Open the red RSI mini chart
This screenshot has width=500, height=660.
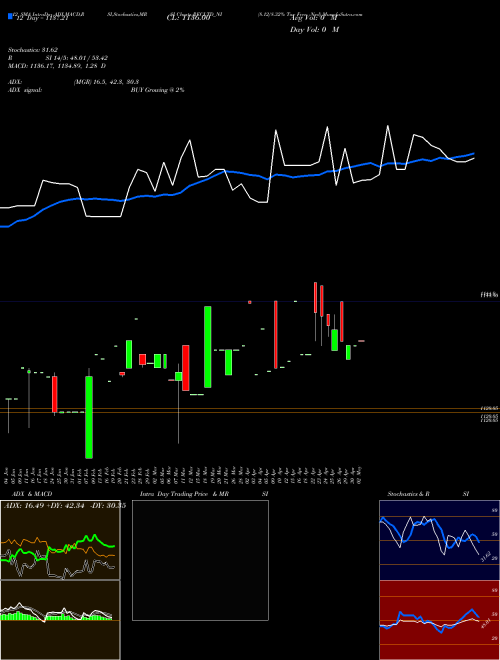(x=439, y=620)
